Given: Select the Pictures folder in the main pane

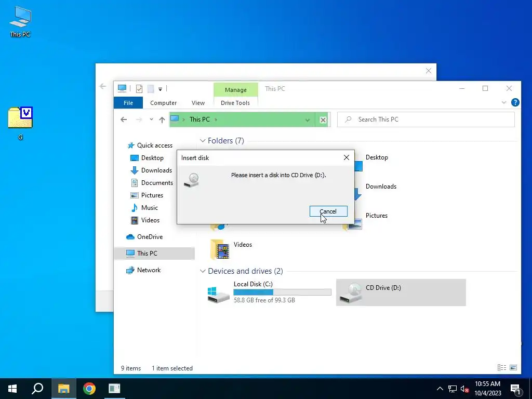Looking at the screenshot, I should click(x=376, y=216).
